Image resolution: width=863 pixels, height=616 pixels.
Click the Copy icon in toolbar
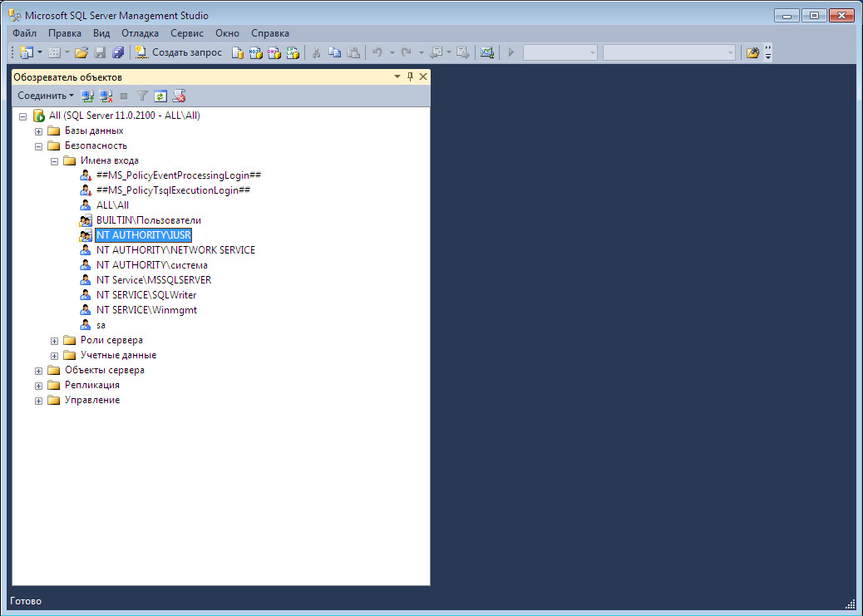coord(334,52)
